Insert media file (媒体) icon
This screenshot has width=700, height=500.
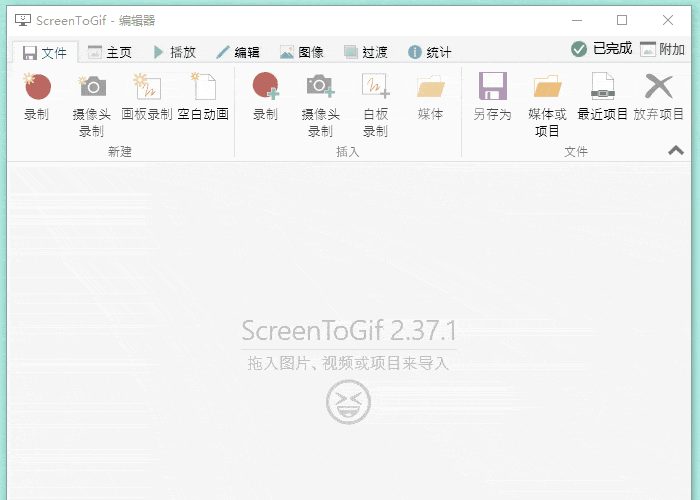pyautogui.click(x=431, y=86)
